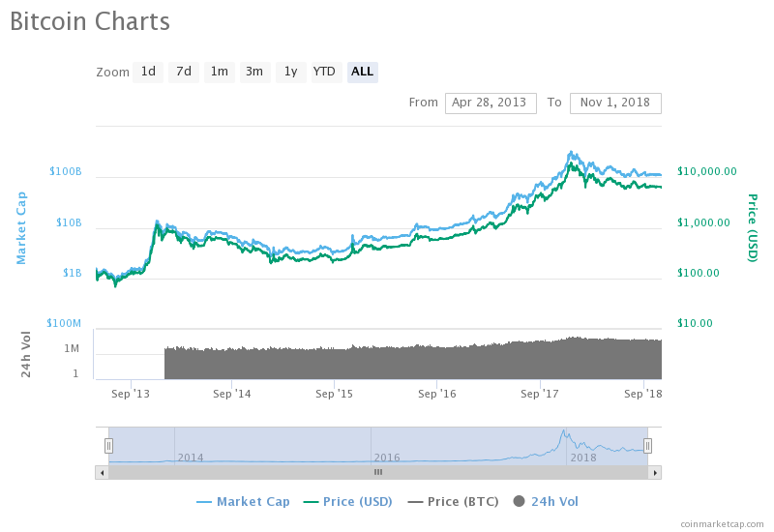This screenshot has width=774, height=532.
Task: Click the To date input field
Action: pos(615,103)
